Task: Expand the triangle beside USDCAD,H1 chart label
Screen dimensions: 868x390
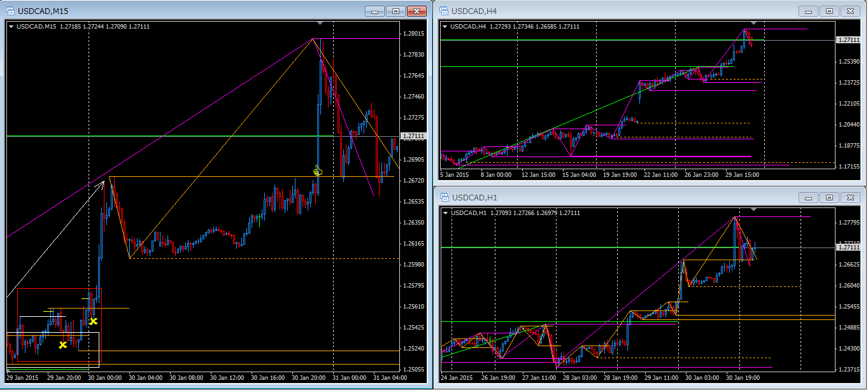Action: (445, 212)
